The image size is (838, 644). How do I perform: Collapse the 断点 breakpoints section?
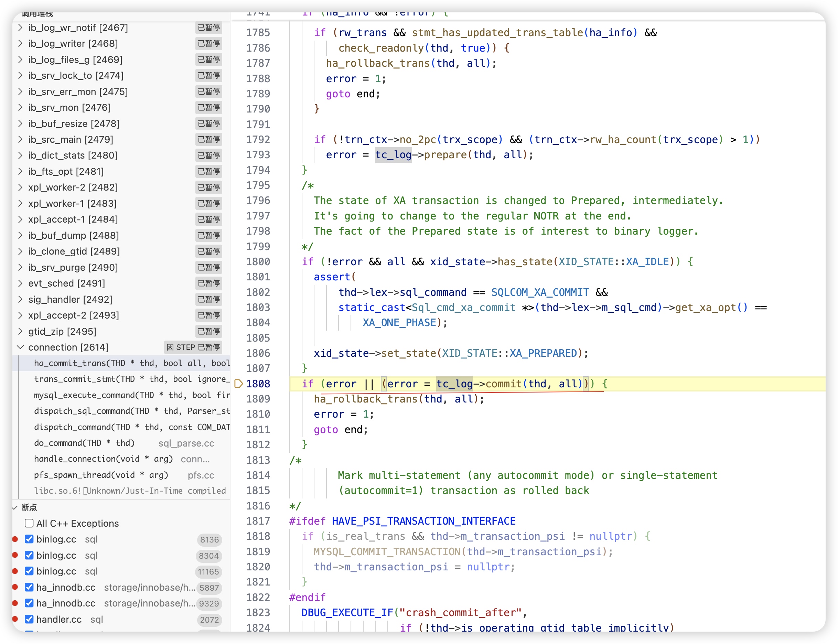(15, 507)
